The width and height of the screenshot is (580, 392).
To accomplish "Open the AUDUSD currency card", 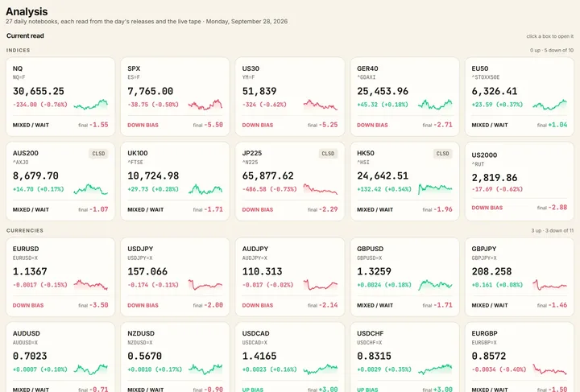I will pyautogui.click(x=60, y=357).
